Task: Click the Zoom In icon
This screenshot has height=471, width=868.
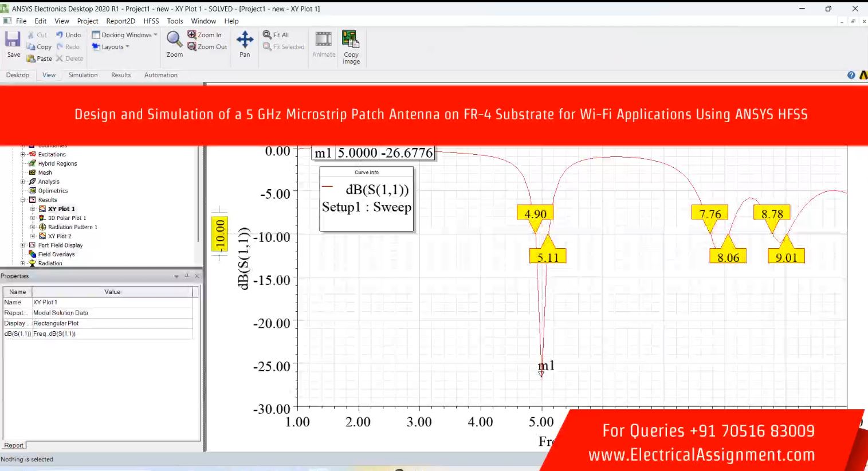Action: pyautogui.click(x=193, y=35)
